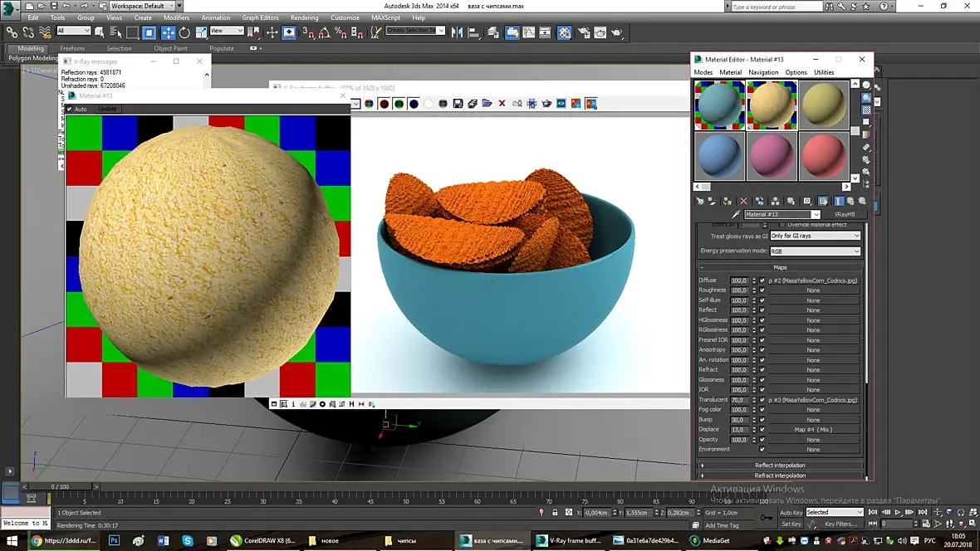Reset the material with the red X icon

click(x=743, y=201)
